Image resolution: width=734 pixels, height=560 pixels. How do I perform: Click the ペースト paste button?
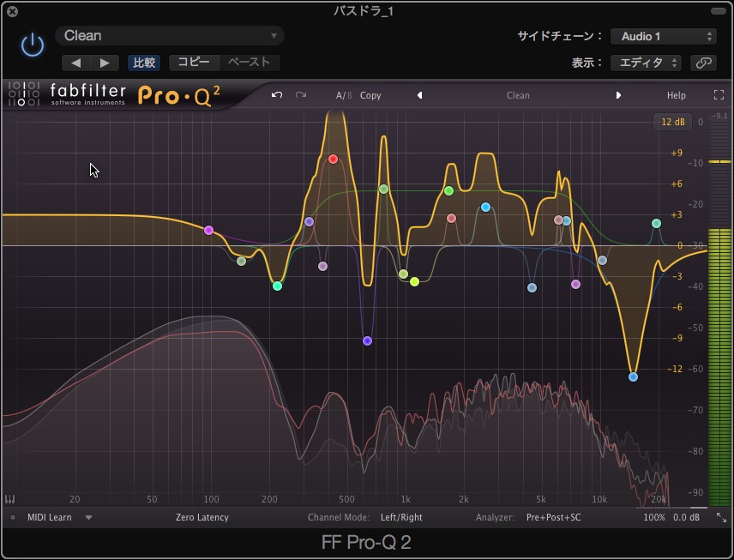click(x=250, y=63)
